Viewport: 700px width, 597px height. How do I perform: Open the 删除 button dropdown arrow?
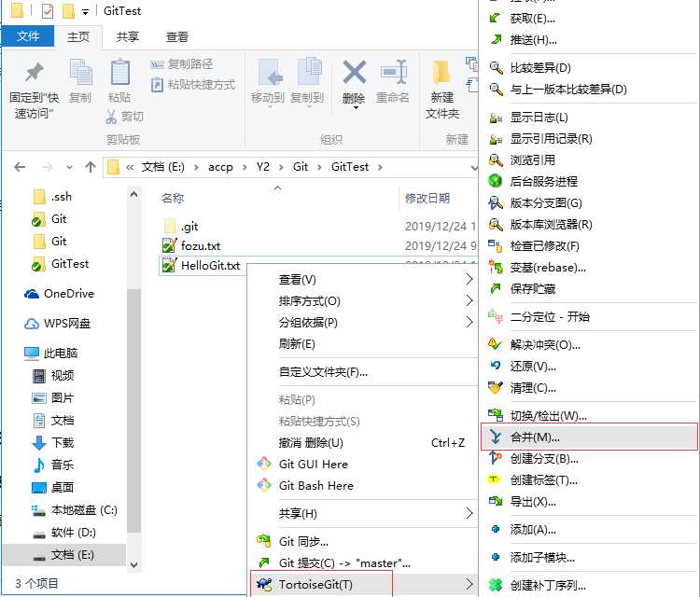pyautogui.click(x=356, y=107)
